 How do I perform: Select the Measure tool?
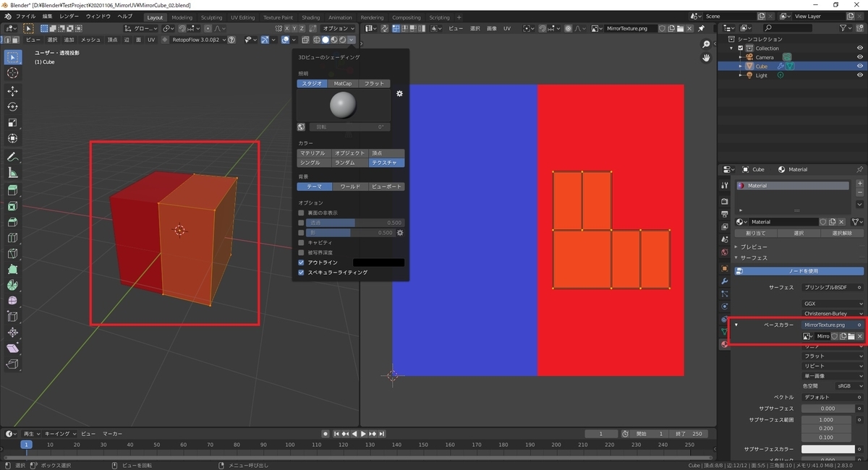point(12,173)
